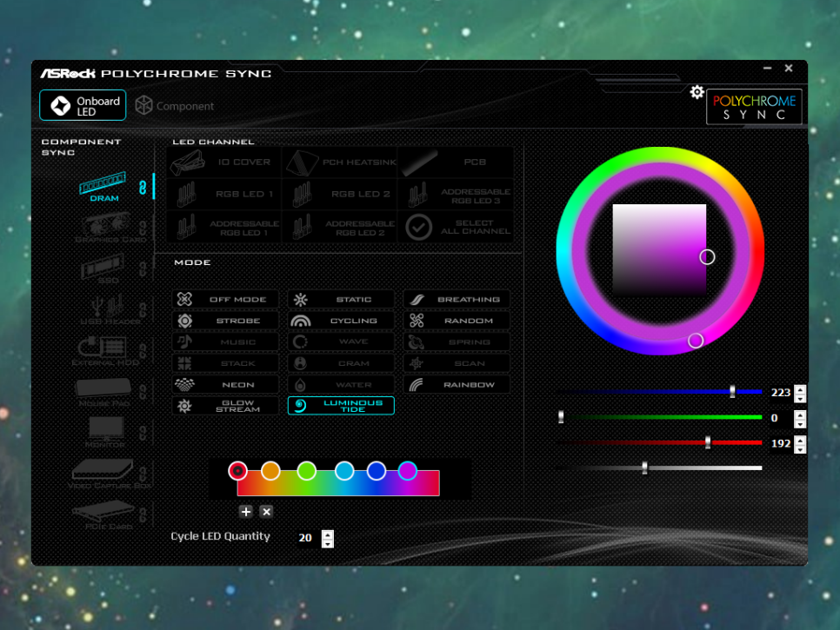This screenshot has width=840, height=630.
Task: Toggle the Graphics Card sync link
Action: click(143, 228)
